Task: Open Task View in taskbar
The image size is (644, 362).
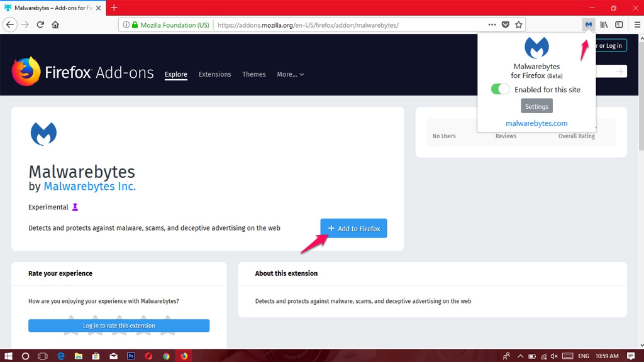Action: click(x=43, y=356)
